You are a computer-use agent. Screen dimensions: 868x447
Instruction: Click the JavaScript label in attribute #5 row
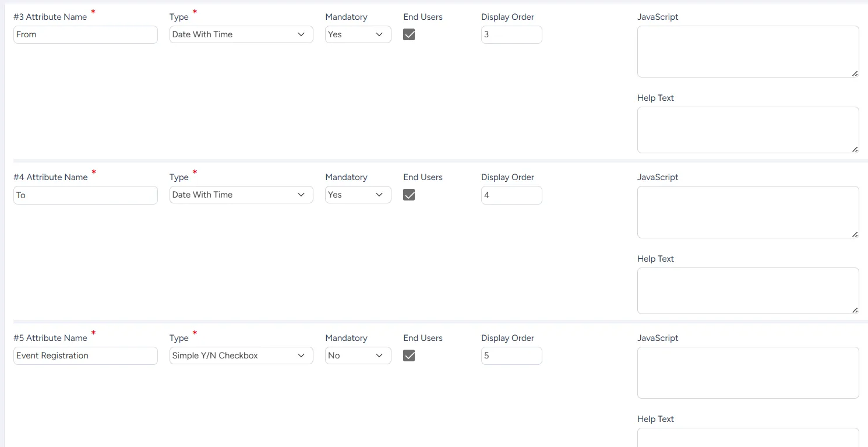(658, 338)
